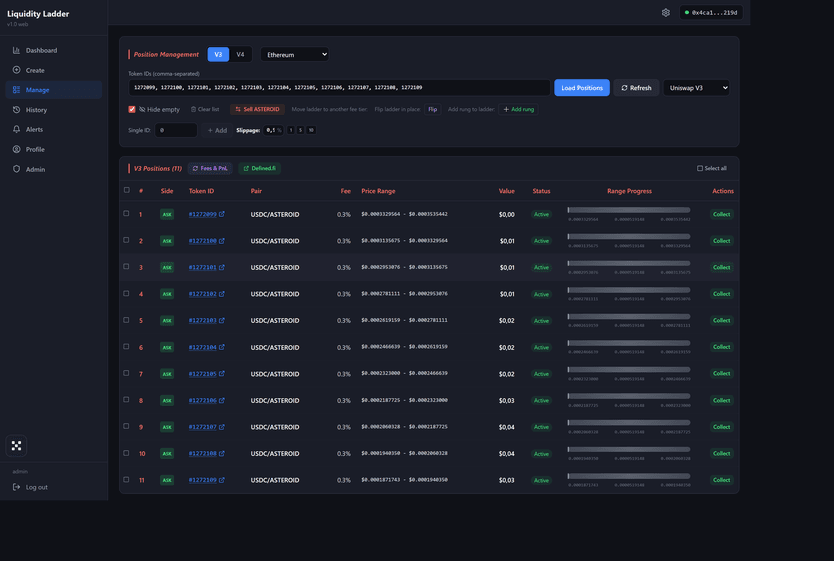Click the Flip button

coord(433,110)
